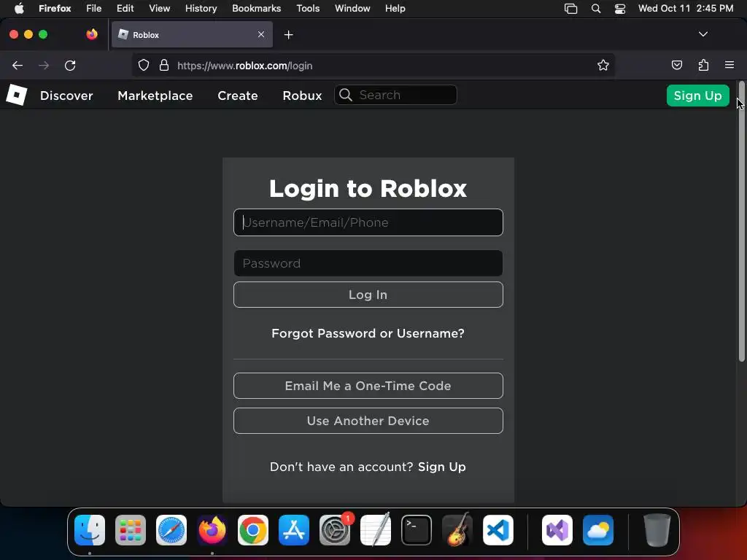The width and height of the screenshot is (747, 560).
Task: Open Finder from the dock
Action: point(90,530)
